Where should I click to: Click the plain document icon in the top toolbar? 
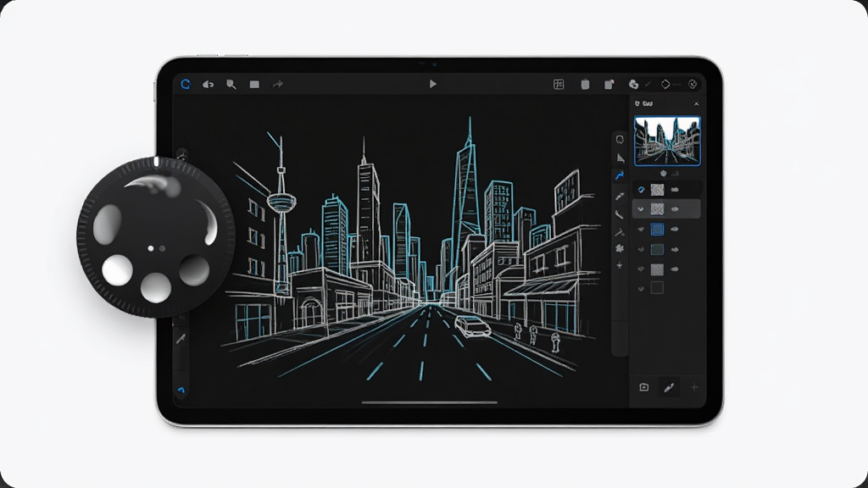(x=585, y=84)
